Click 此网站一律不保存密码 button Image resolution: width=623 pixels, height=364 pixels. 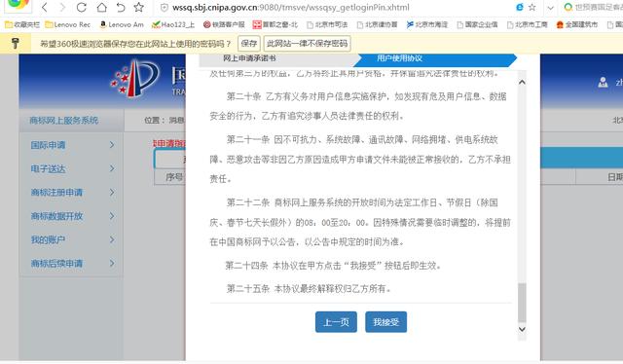pos(308,44)
